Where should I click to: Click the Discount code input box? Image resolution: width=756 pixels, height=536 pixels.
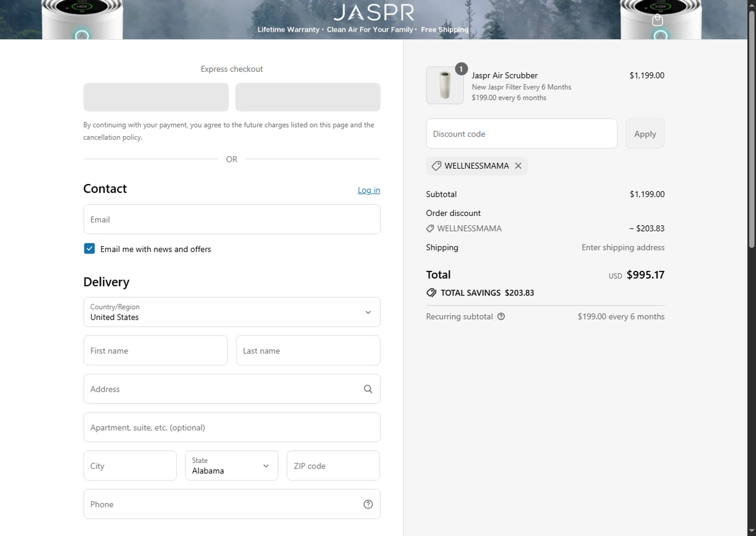tap(522, 134)
